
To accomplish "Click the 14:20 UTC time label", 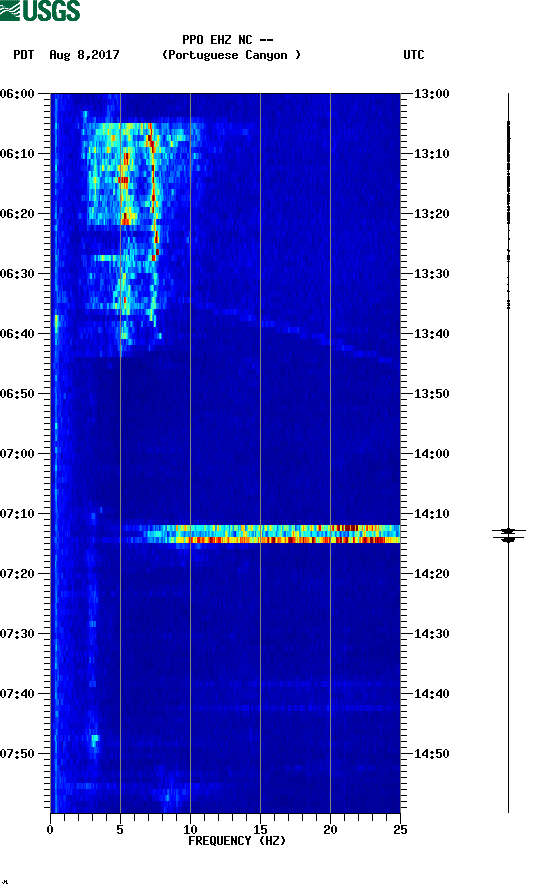I will coord(432,574).
